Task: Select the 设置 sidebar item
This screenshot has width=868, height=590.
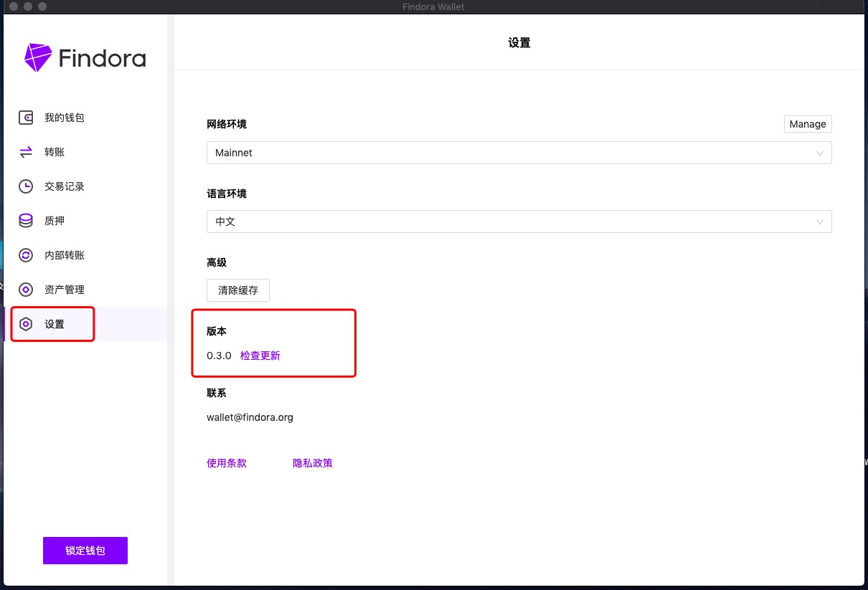Action: [x=85, y=324]
